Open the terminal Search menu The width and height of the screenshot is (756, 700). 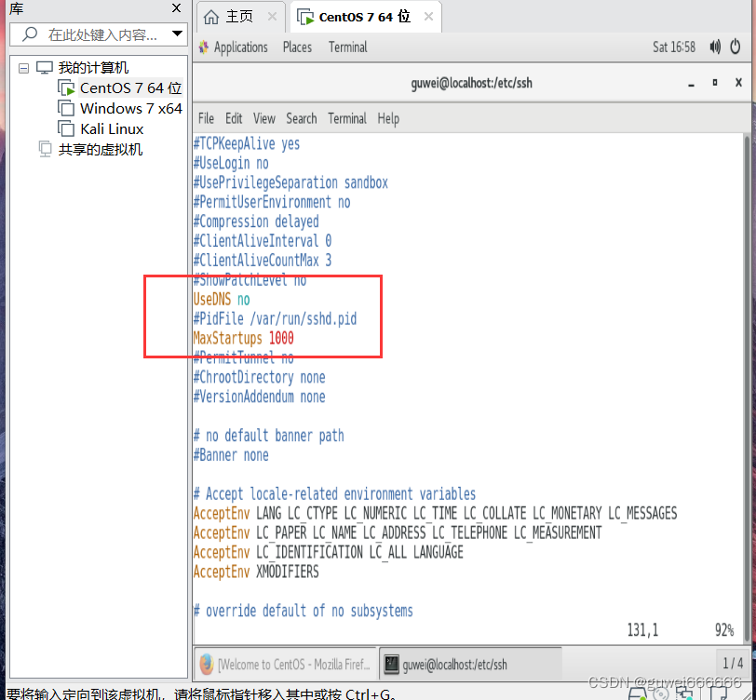302,118
